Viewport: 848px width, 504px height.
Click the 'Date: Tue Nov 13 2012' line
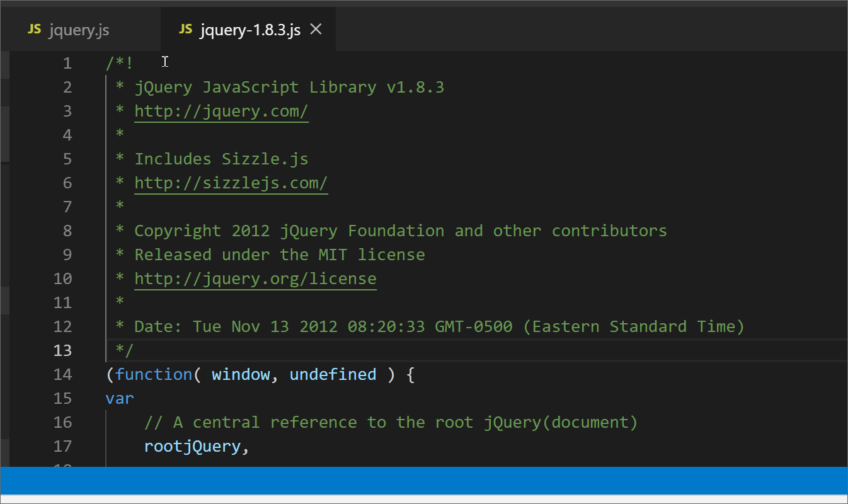[x=439, y=326]
